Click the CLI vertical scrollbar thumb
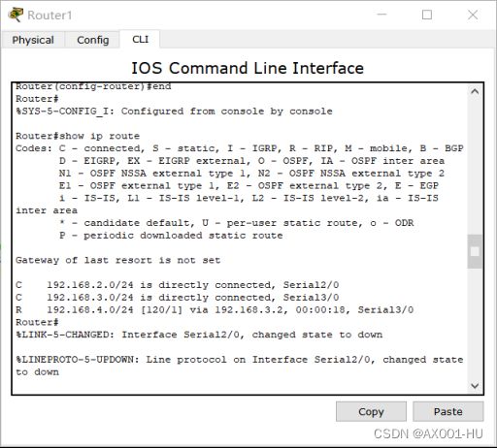Image resolution: width=497 pixels, height=448 pixels. pos(475,251)
